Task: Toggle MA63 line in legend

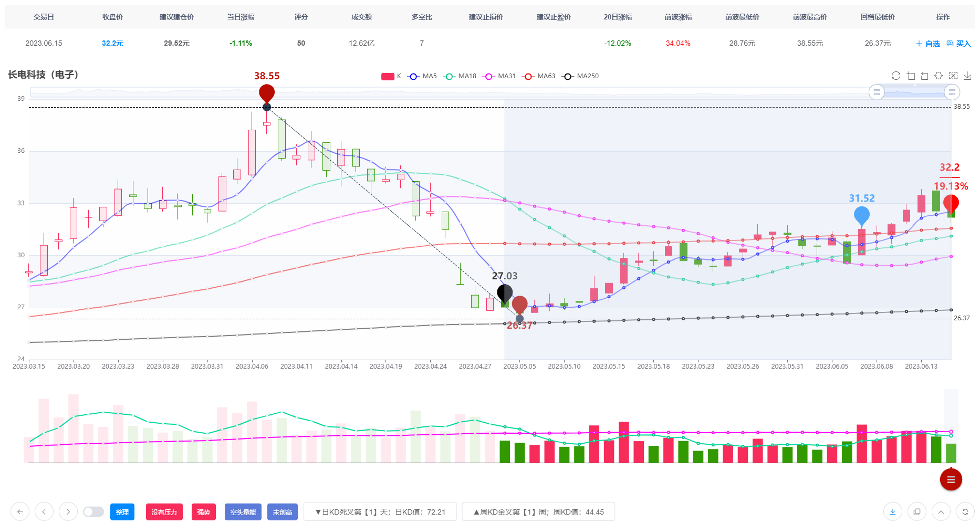Action: tap(539, 76)
